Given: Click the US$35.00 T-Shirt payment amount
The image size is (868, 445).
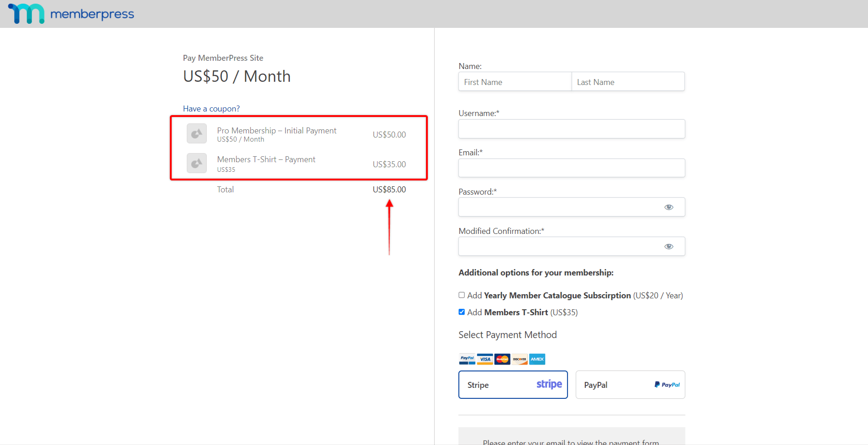Looking at the screenshot, I should click(389, 164).
